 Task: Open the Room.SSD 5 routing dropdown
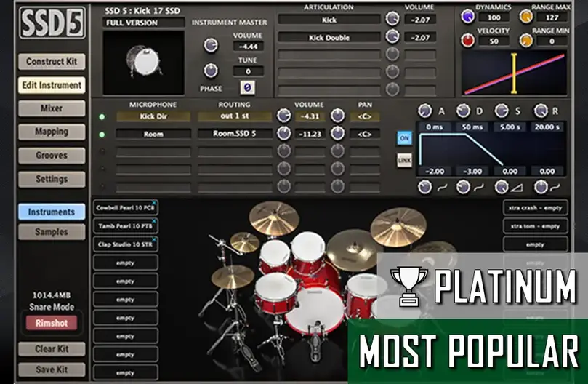click(235, 134)
